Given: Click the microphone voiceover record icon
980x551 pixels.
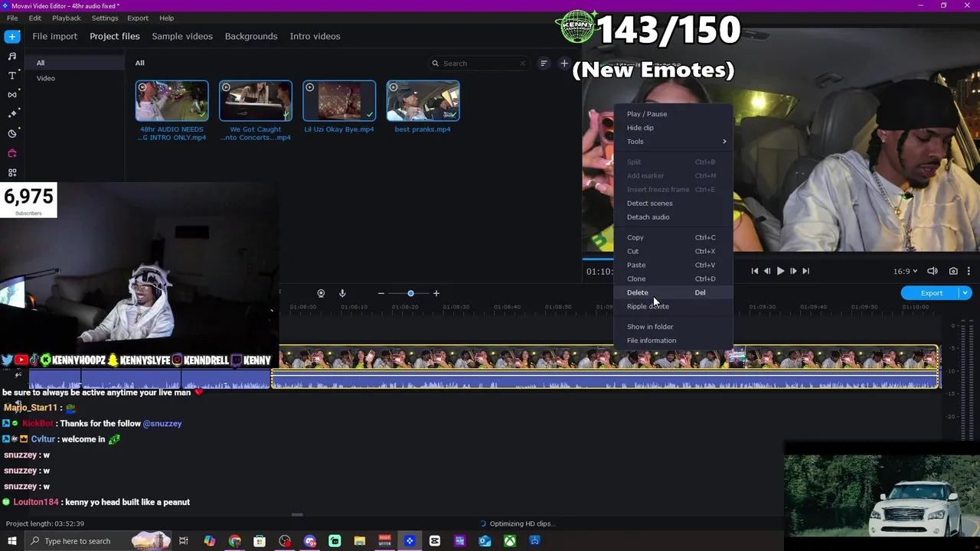Looking at the screenshot, I should [x=342, y=293].
